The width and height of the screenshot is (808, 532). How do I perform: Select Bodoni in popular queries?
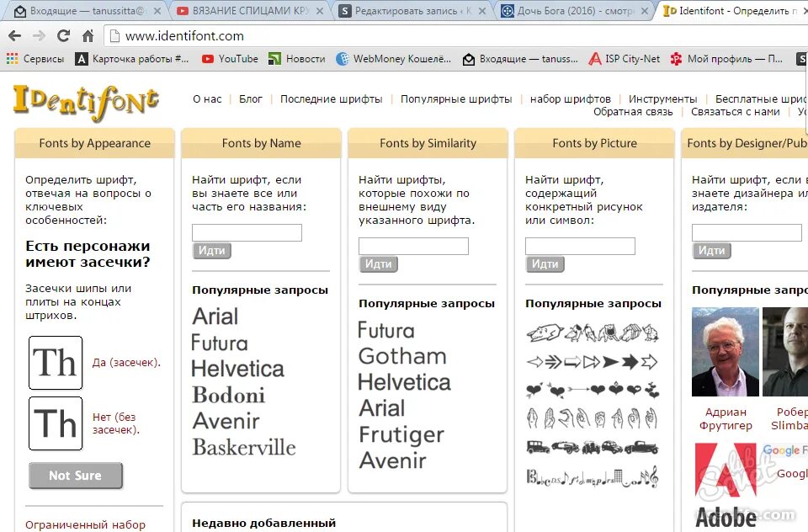229,395
